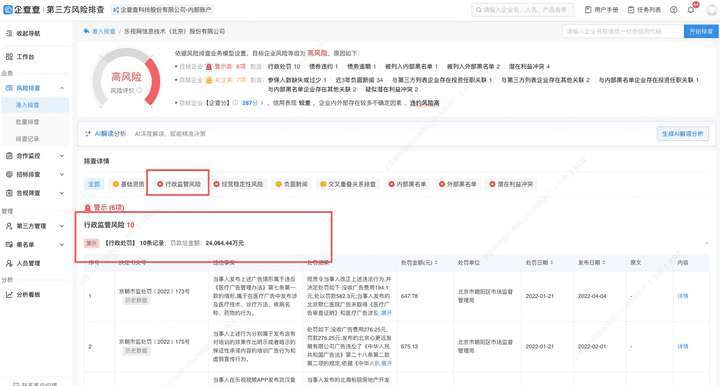The image size is (720, 386).
Task: Select the 外部黑名单 filter tab
Action: (457, 184)
